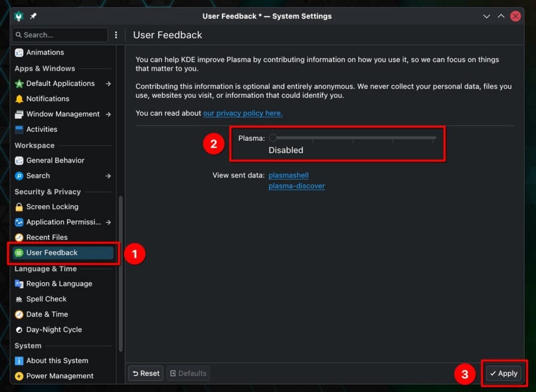536x392 pixels.
Task: Open Power Management settings icon
Action: pos(19,376)
